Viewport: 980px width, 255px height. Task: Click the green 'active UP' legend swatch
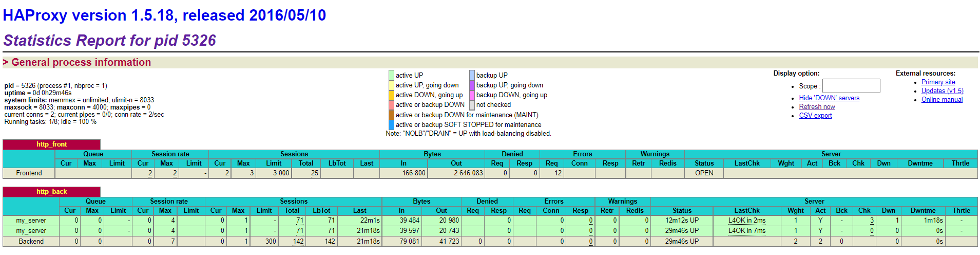(391, 75)
